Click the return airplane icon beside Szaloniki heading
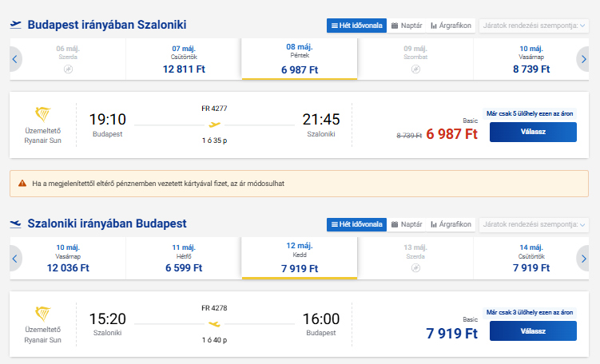This screenshot has height=364, width=600. pyautogui.click(x=16, y=224)
